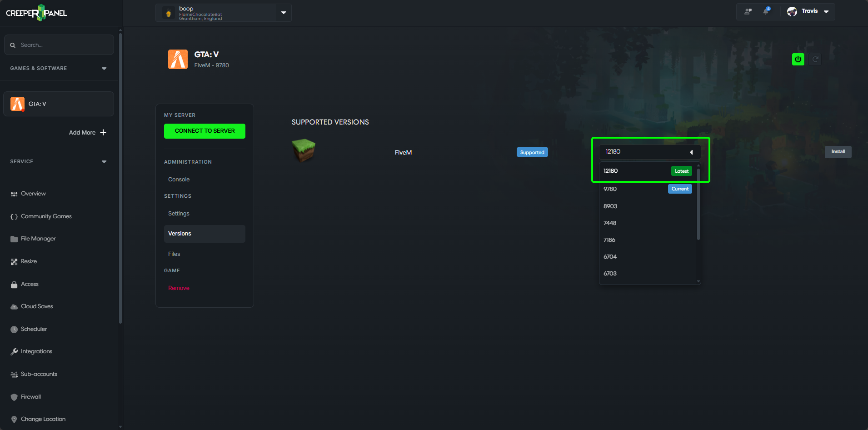Click the large FiveM logo in page header

point(178,60)
